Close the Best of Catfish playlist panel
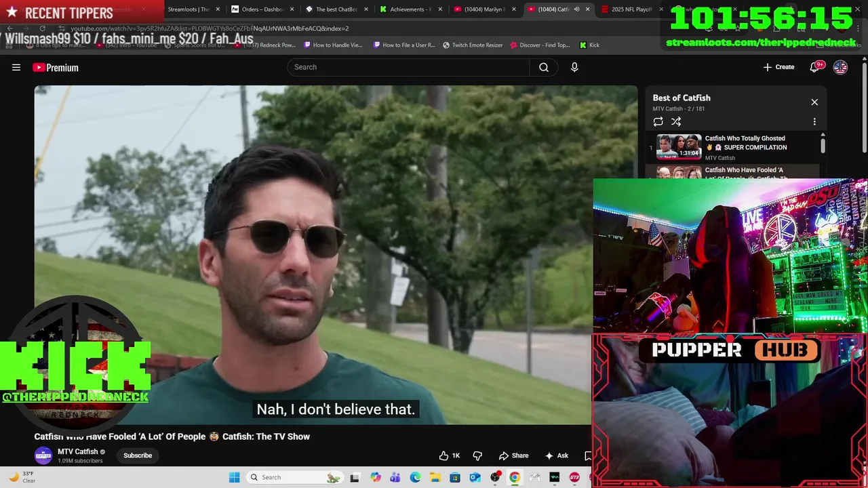 click(814, 102)
